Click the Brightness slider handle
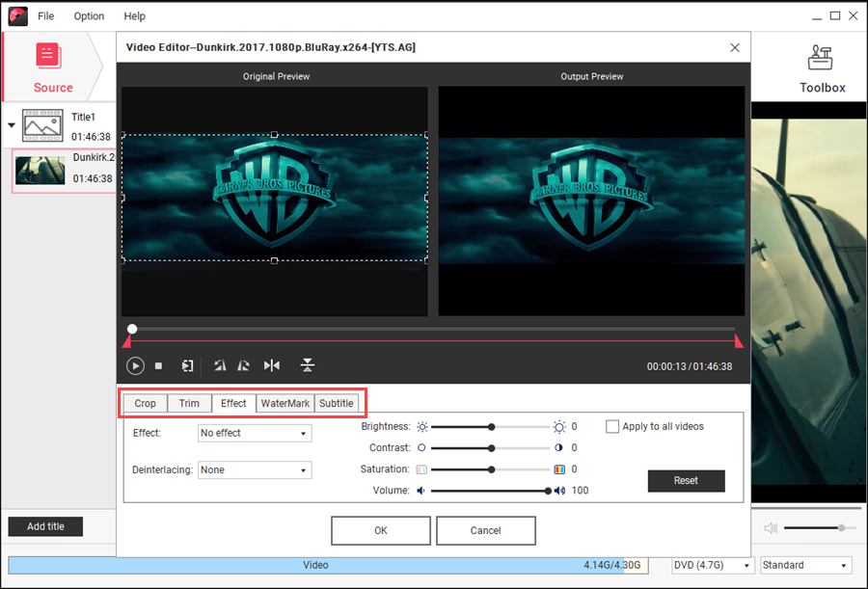 (x=491, y=427)
